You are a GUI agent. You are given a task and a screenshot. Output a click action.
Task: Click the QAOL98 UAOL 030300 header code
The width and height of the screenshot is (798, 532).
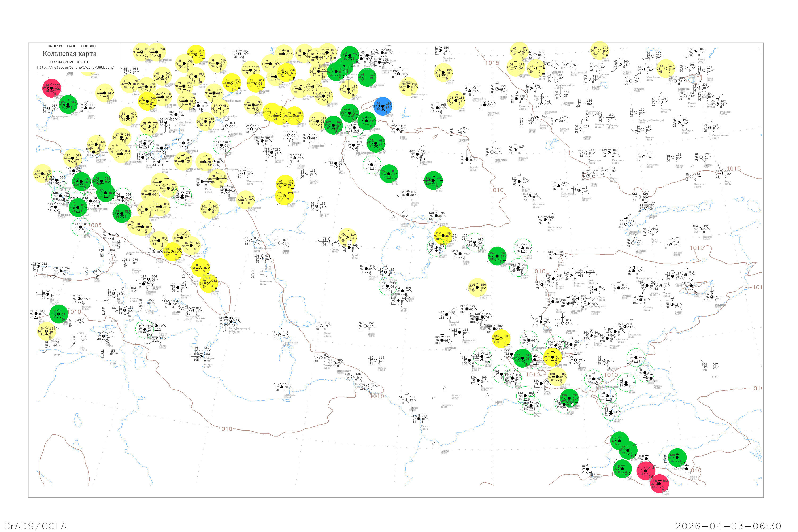72,46
